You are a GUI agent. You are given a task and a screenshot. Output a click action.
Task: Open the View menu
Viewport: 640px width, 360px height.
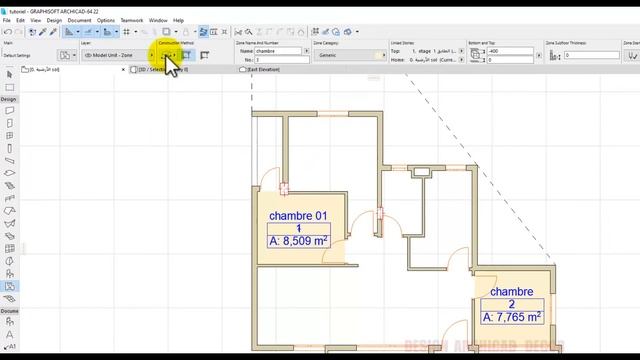pyautogui.click(x=36, y=20)
